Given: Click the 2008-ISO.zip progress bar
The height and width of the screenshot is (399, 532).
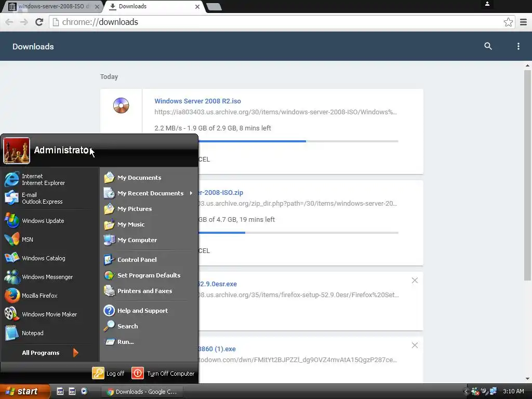Looking at the screenshot, I should 298,233.
